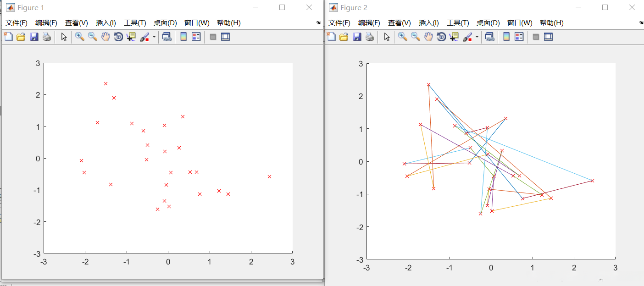Hide Plot Tools in Figure 2

536,37
